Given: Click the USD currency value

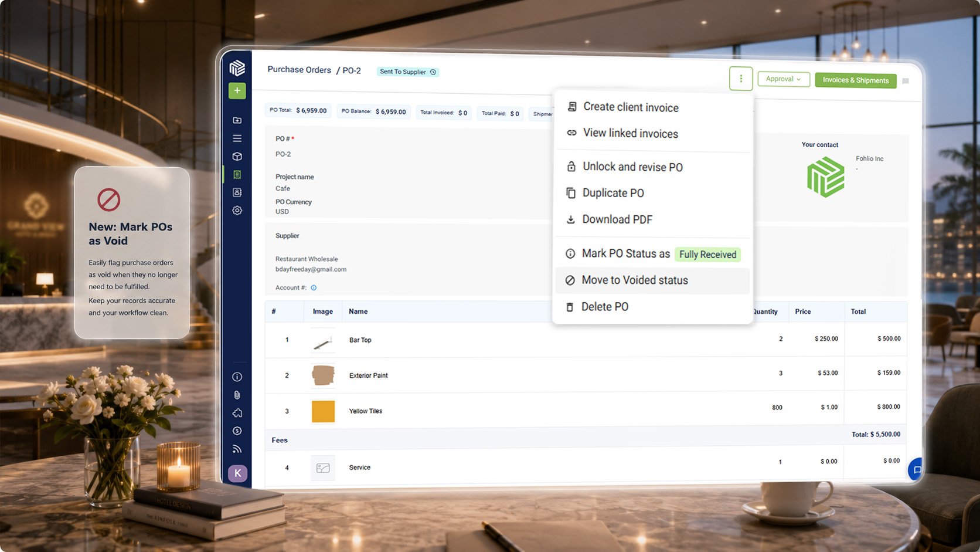Looking at the screenshot, I should pyautogui.click(x=282, y=212).
